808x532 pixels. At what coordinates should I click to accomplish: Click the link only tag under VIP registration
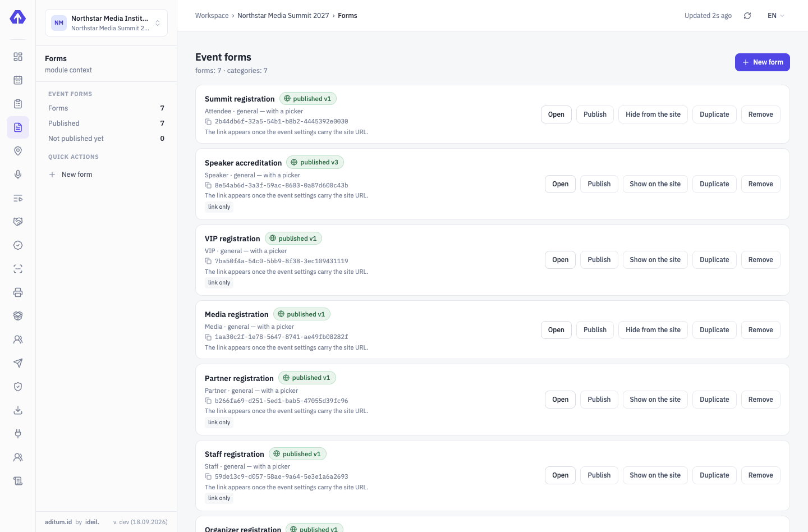(219, 283)
